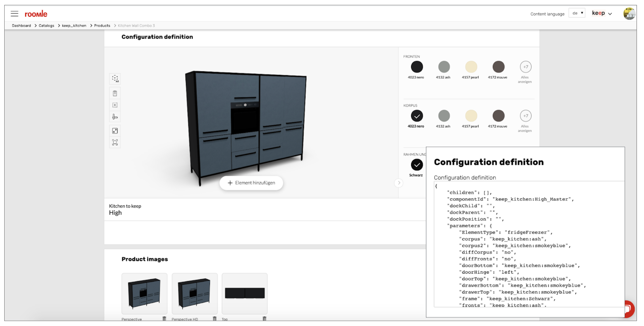
Task: Open the content language dropdown
Action: [577, 13]
